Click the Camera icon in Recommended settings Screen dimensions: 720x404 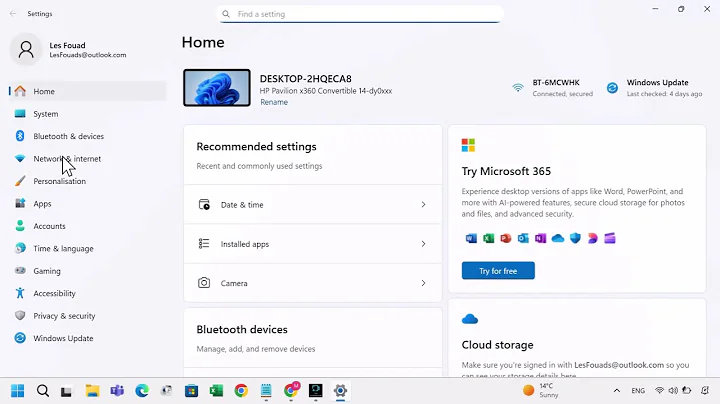coord(204,283)
